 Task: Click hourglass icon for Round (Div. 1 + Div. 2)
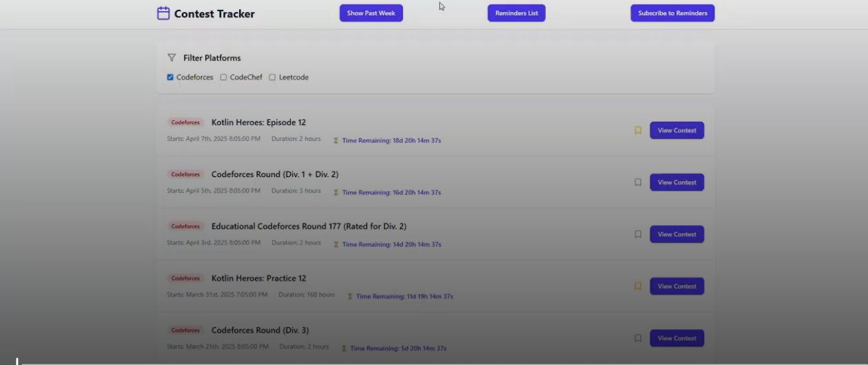336,192
